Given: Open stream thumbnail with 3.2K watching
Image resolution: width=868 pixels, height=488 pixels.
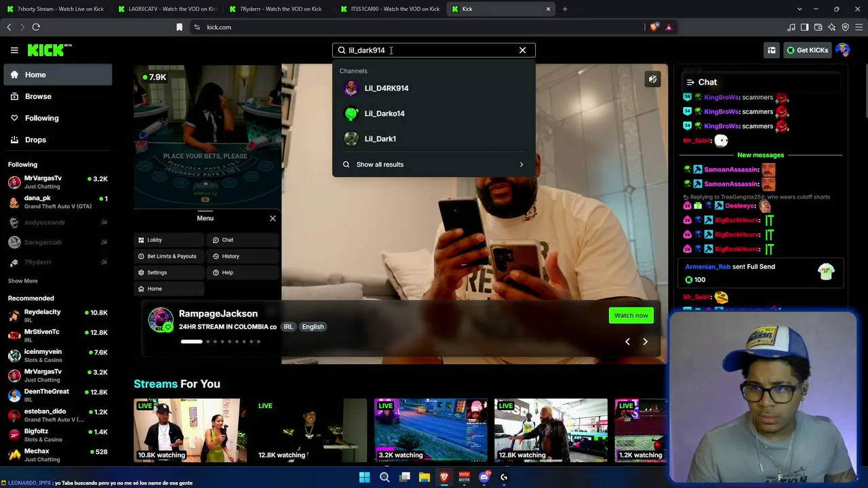Looking at the screenshot, I should coord(431,430).
